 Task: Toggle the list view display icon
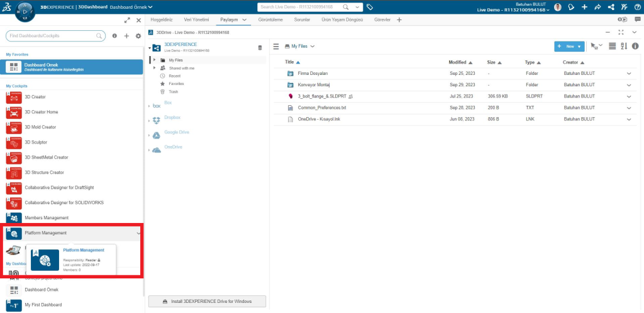612,46
